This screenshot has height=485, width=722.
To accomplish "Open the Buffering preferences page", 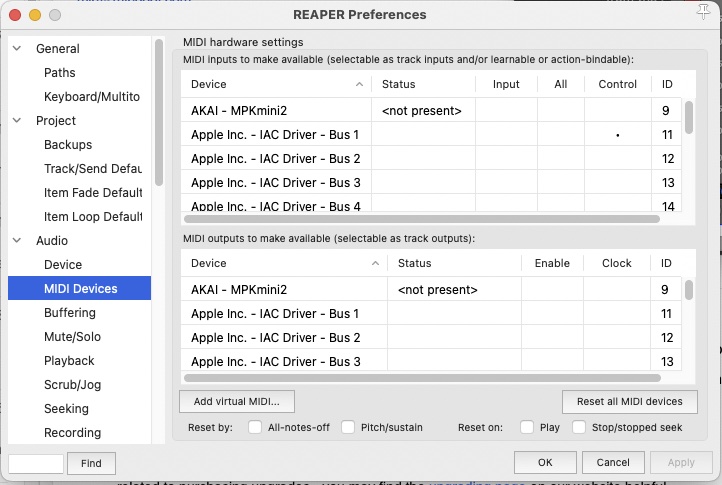I will tap(70, 313).
